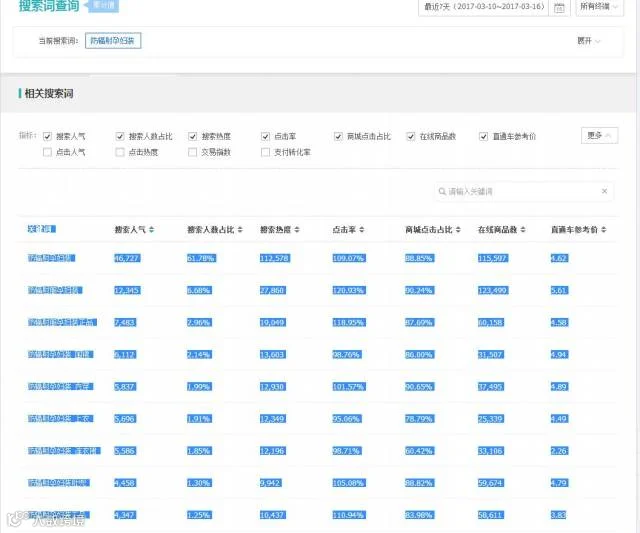Uncheck the 搜索人气 indicator checkbox
The height and width of the screenshot is (533, 640).
click(47, 136)
